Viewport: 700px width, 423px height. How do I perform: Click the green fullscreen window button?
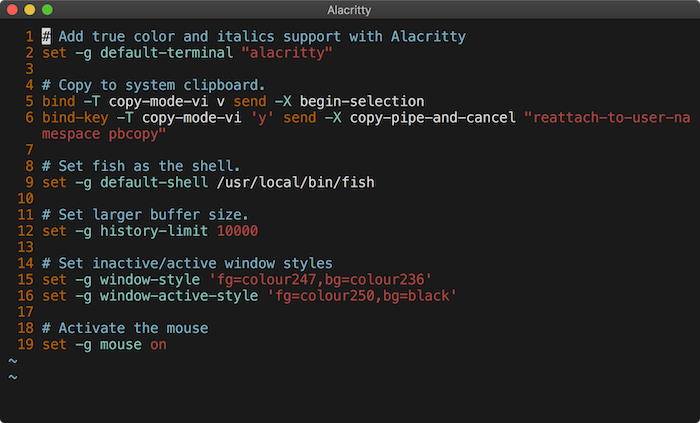(47, 9)
